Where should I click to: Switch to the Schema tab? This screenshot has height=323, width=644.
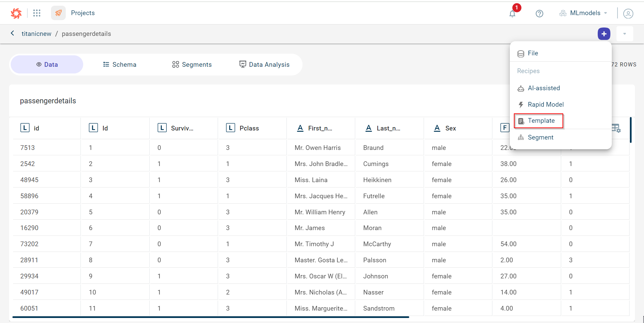pyautogui.click(x=120, y=64)
